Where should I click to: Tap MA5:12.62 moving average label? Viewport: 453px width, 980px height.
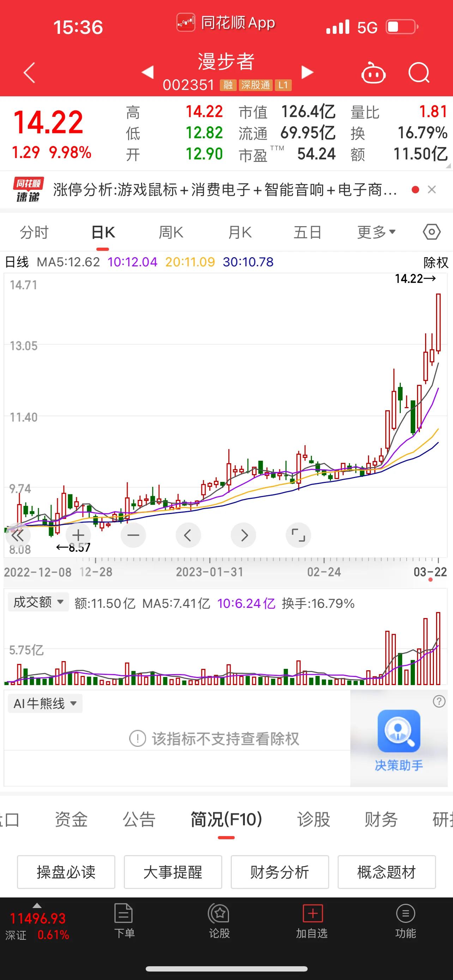click(68, 262)
